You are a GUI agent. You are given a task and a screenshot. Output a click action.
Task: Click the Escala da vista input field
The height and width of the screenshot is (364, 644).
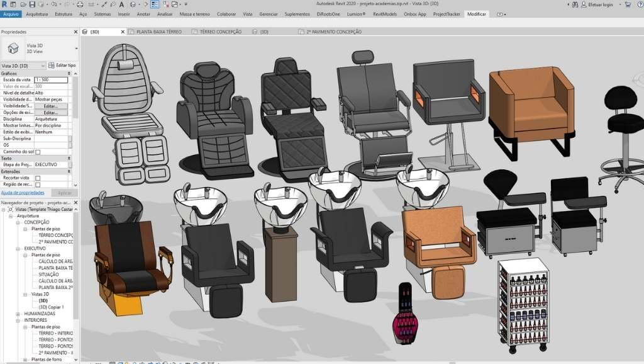click(50, 80)
